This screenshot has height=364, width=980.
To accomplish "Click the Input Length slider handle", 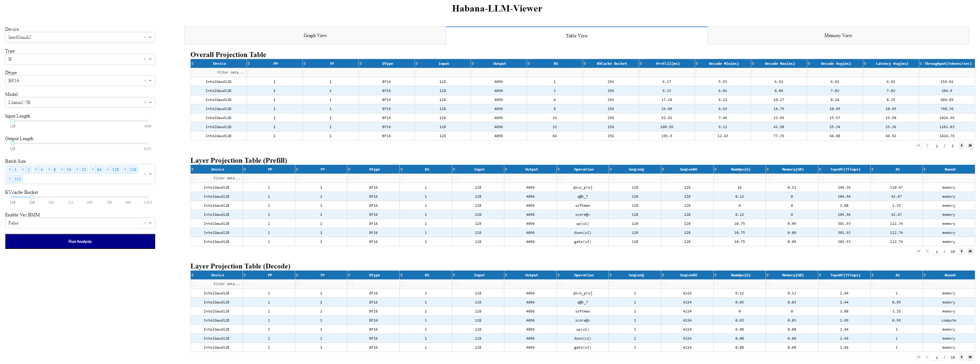I will [x=13, y=121].
